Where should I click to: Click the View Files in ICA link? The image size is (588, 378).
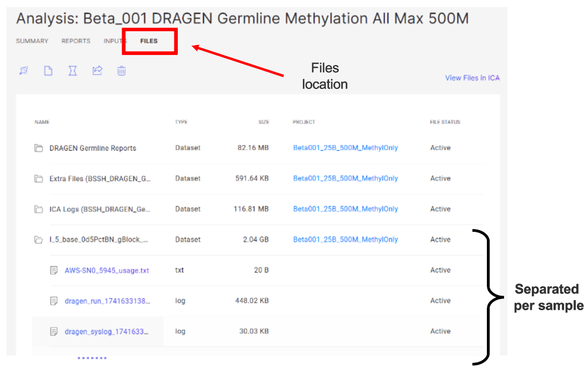(x=472, y=78)
